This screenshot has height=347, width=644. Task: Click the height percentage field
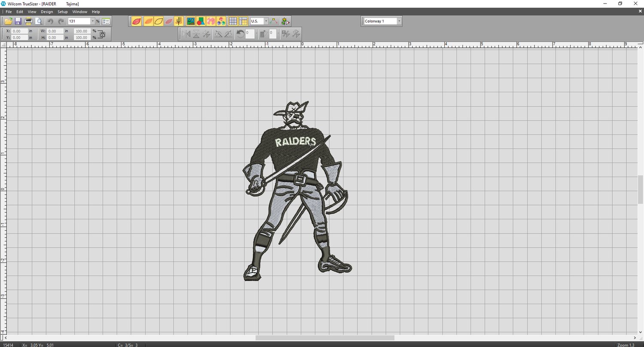[82, 37]
